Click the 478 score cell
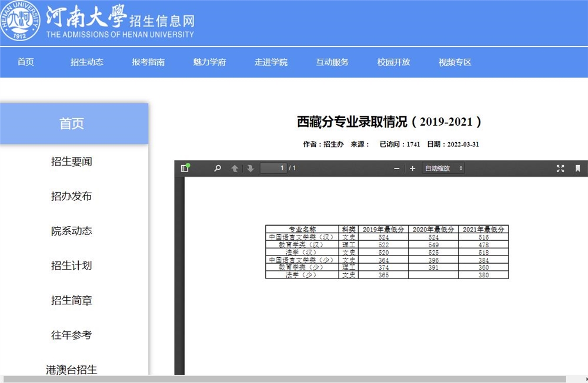This screenshot has height=383, width=588. (x=484, y=245)
